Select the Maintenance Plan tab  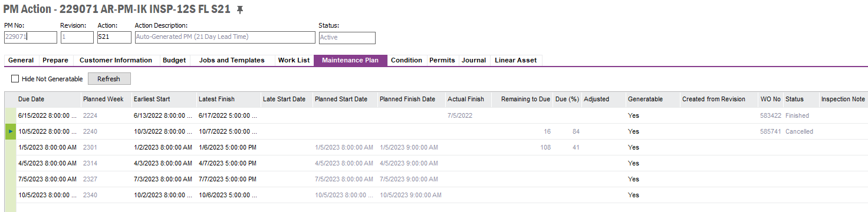(x=350, y=60)
